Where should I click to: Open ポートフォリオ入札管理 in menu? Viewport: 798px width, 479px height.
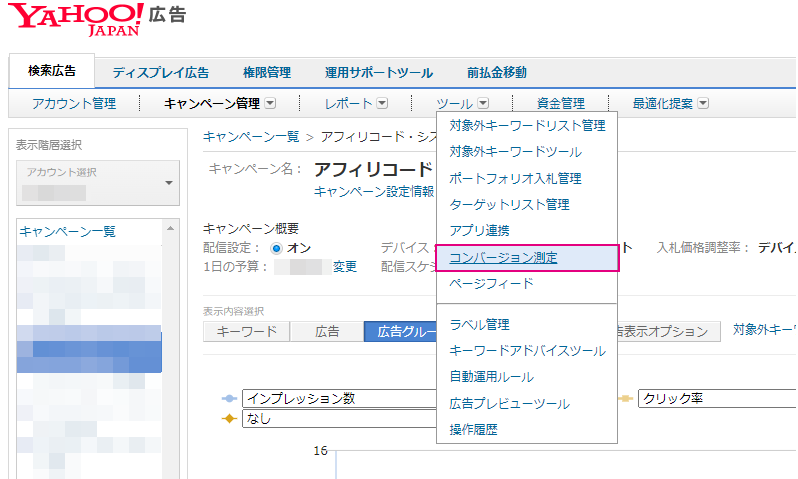click(x=515, y=178)
